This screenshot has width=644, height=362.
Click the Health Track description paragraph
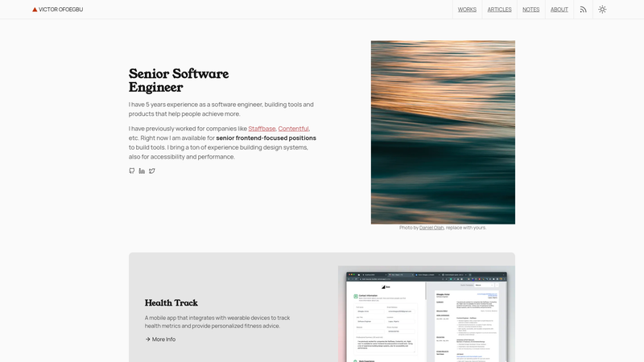(217, 322)
